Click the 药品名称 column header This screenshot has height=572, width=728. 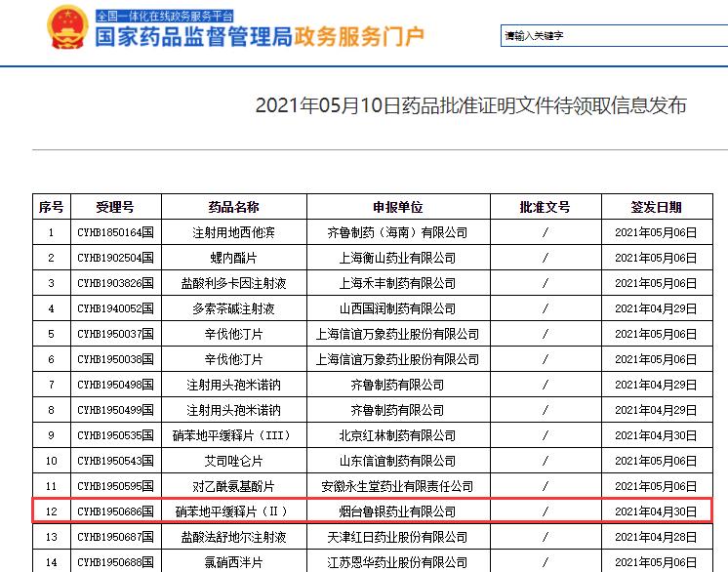coord(233,207)
